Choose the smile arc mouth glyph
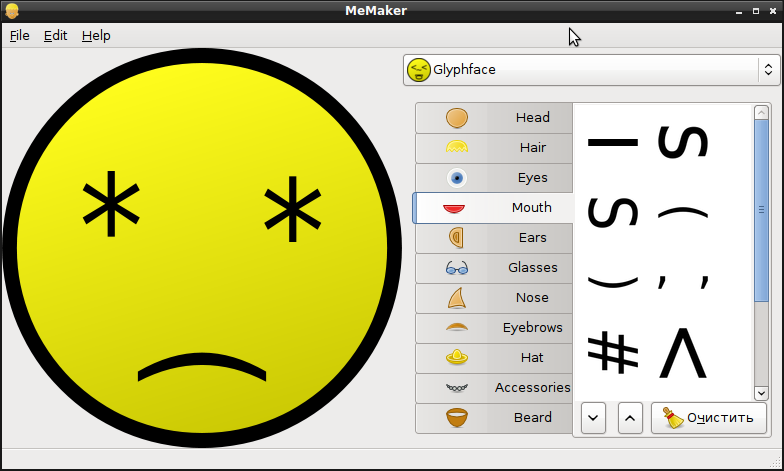 coord(613,282)
